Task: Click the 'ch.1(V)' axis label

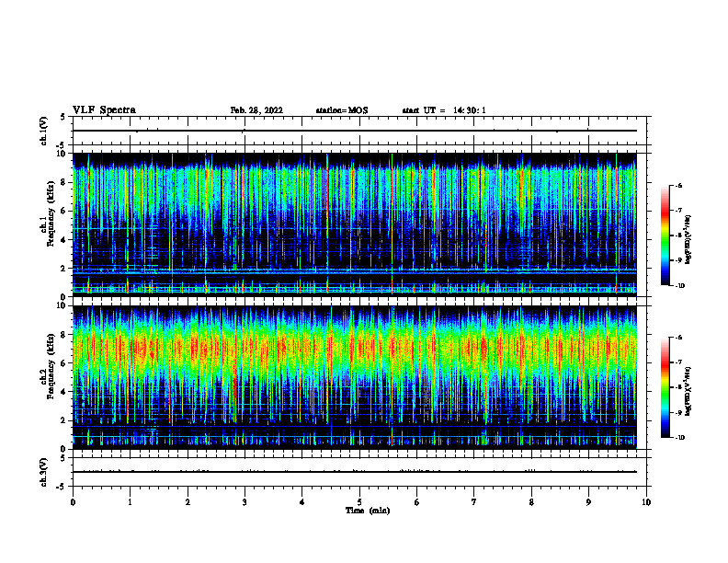Action: pyautogui.click(x=44, y=131)
